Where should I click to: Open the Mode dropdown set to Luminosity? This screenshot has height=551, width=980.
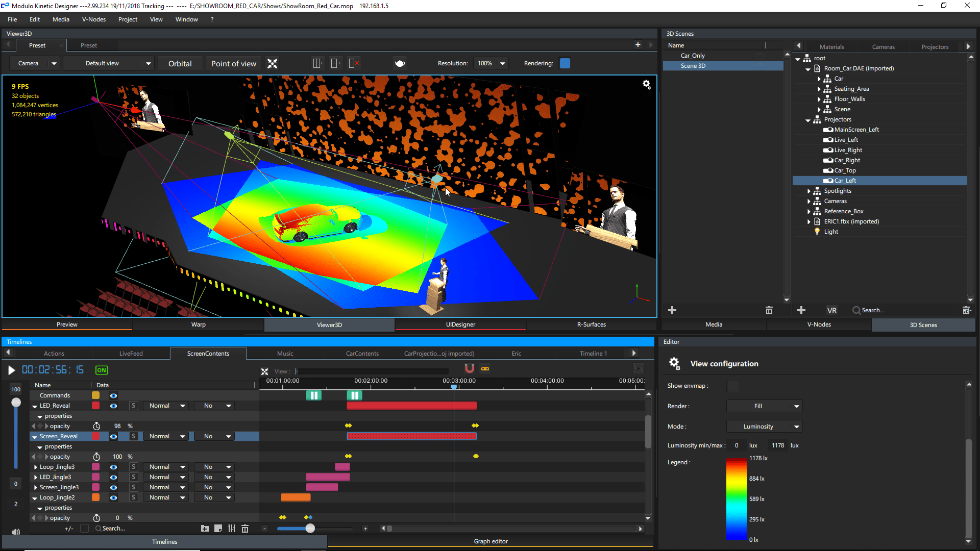764,426
